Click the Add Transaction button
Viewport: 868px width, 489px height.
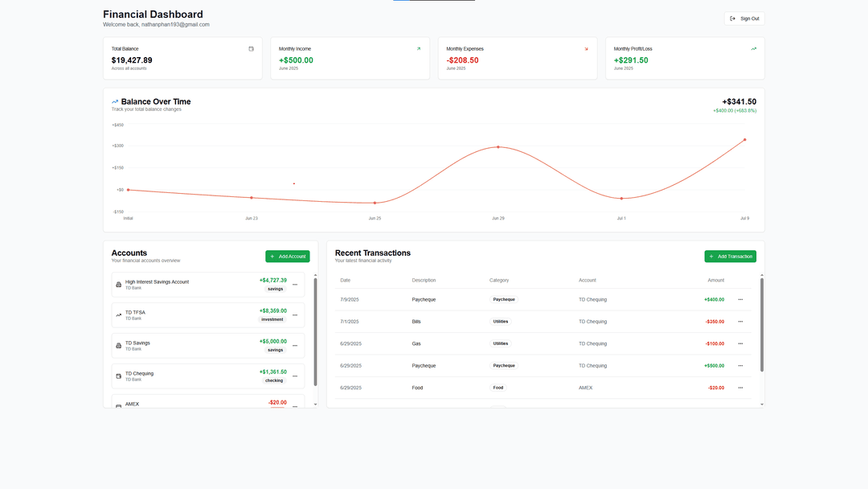coord(730,256)
